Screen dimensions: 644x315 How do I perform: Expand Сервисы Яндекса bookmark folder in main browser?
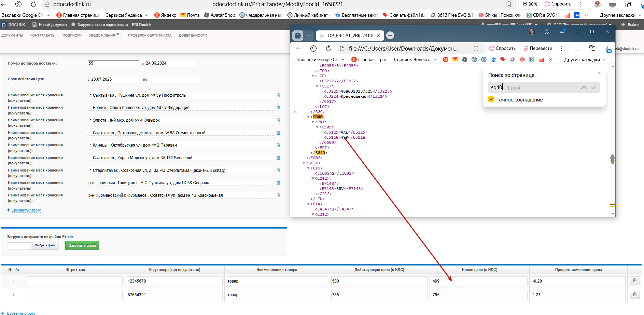click(x=126, y=15)
